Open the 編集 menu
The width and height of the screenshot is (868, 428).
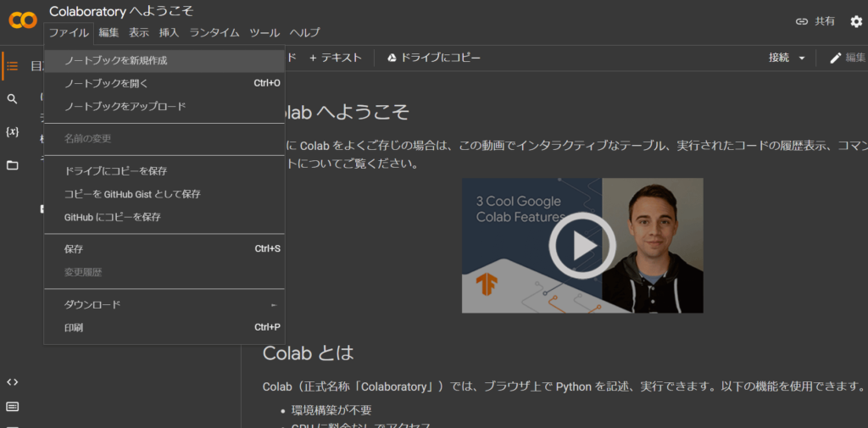[109, 33]
